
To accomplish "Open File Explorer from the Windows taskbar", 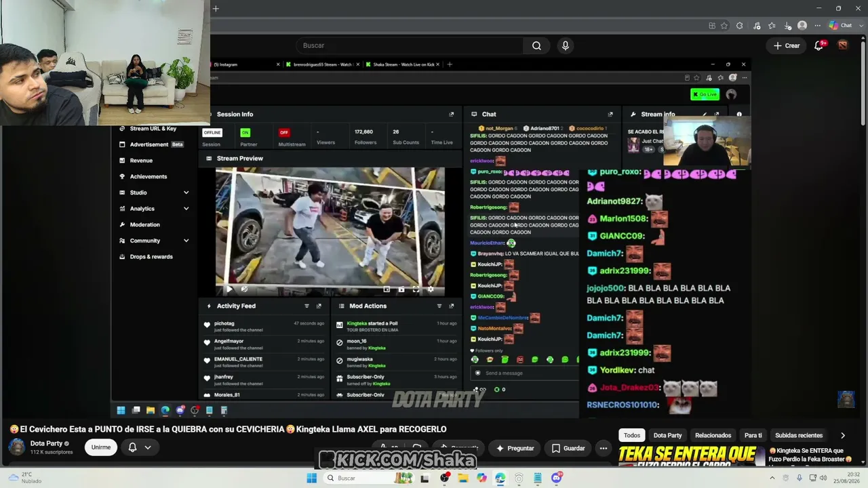I will tap(463, 478).
